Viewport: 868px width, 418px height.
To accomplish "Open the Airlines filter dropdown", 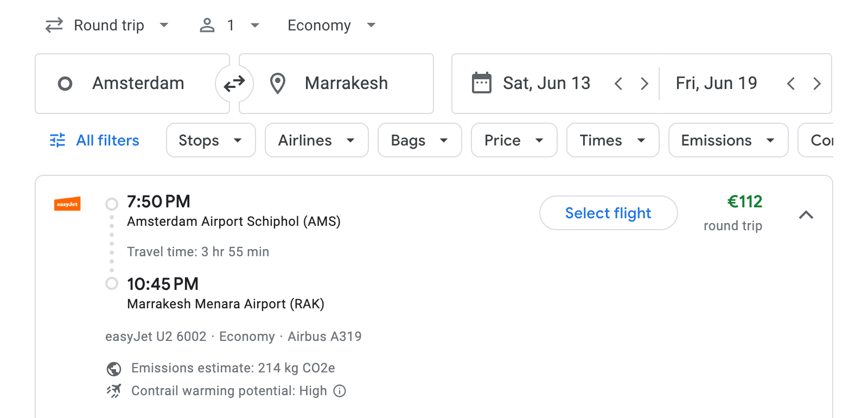I will (x=316, y=140).
